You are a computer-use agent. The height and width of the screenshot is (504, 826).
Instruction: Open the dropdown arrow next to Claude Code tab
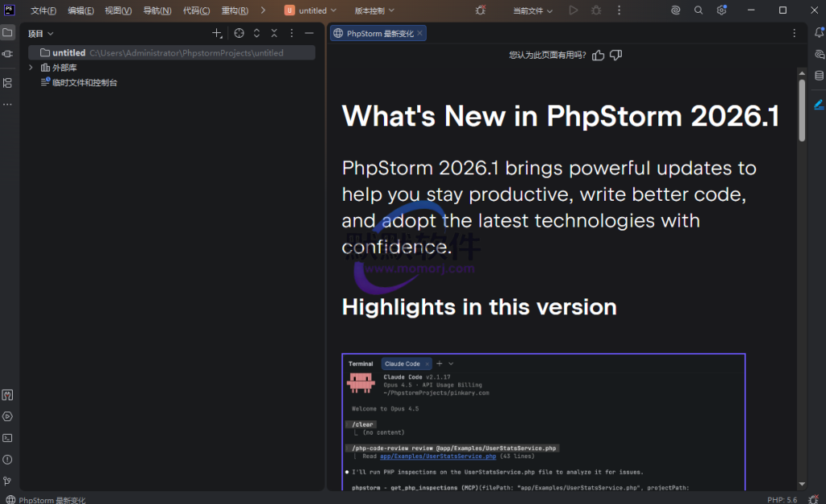451,364
